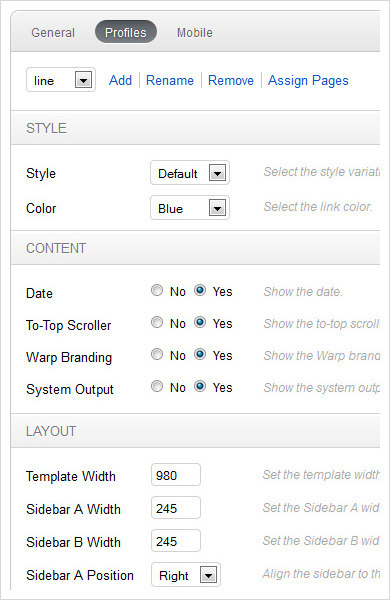Select Yes for Date option

pyautogui.click(x=200, y=290)
